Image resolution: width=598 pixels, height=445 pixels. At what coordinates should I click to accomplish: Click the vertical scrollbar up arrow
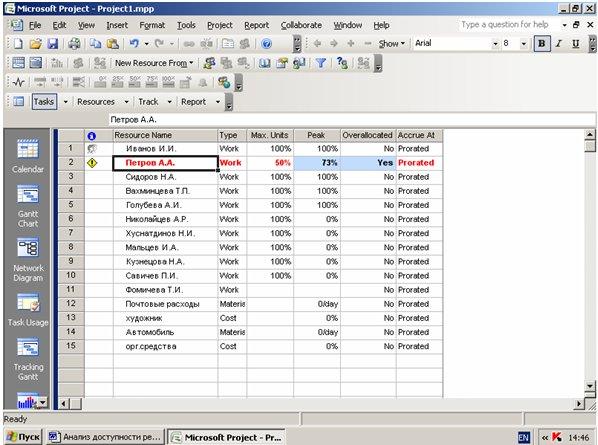(590, 134)
